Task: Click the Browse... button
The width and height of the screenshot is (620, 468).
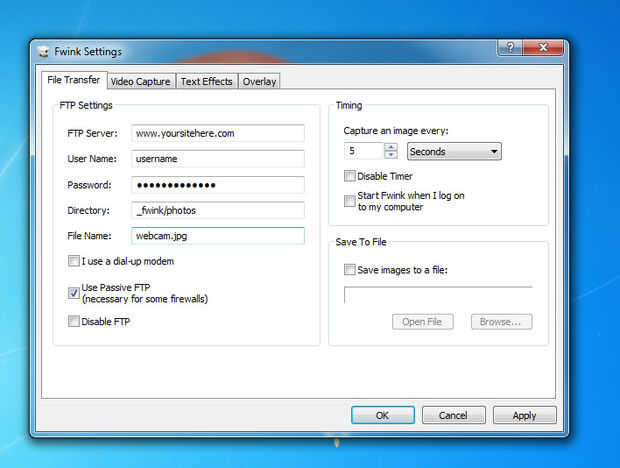Action: (x=501, y=322)
